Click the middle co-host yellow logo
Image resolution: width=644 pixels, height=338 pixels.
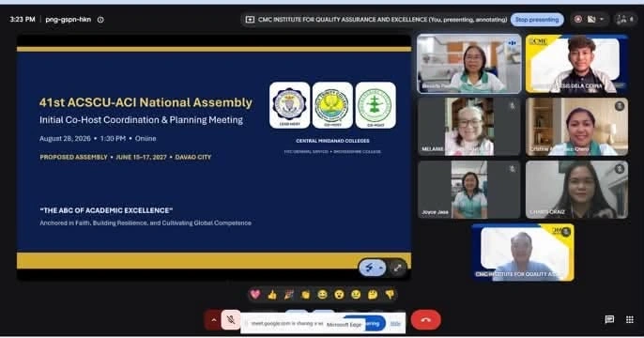pos(332,105)
